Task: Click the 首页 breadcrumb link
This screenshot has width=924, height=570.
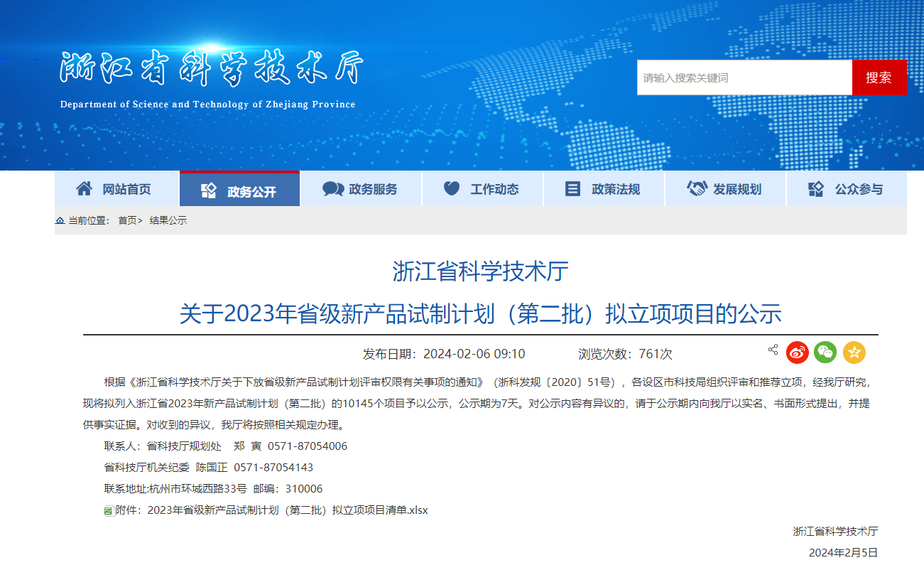Action: pyautogui.click(x=127, y=220)
